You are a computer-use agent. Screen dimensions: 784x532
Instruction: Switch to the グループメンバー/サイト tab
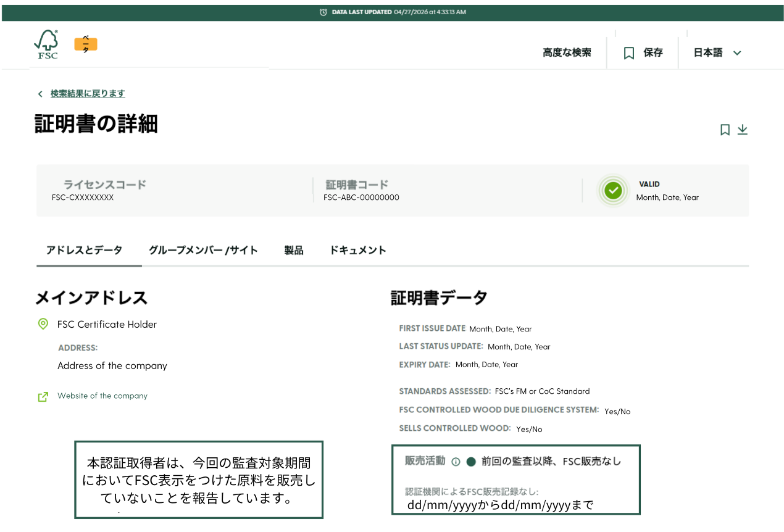203,250
